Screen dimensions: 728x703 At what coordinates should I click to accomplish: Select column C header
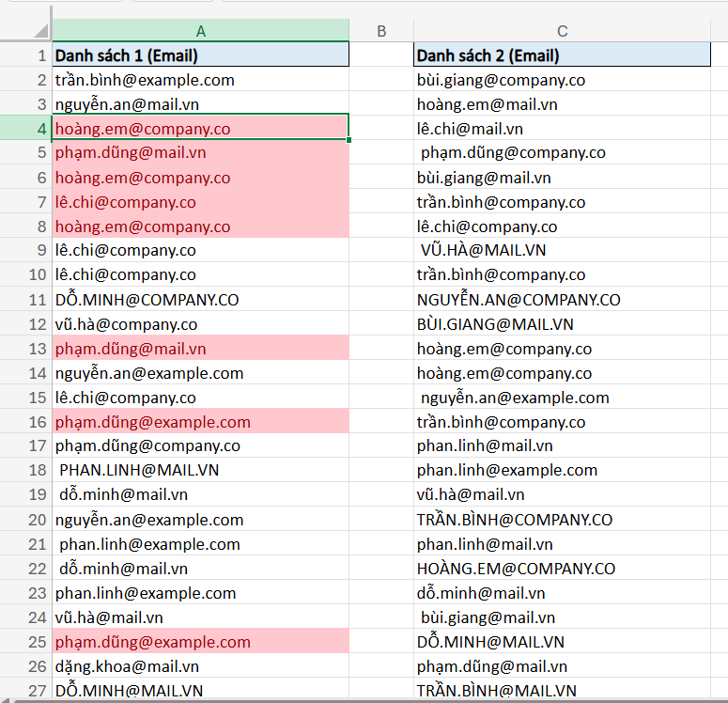coord(562,31)
